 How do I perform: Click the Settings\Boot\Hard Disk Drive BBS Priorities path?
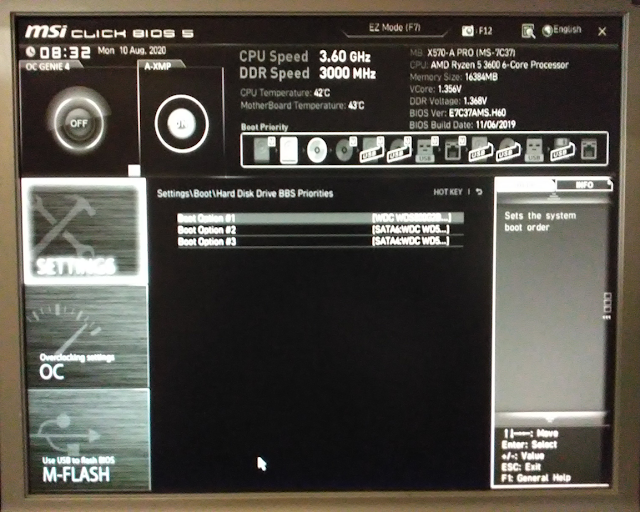245,194
